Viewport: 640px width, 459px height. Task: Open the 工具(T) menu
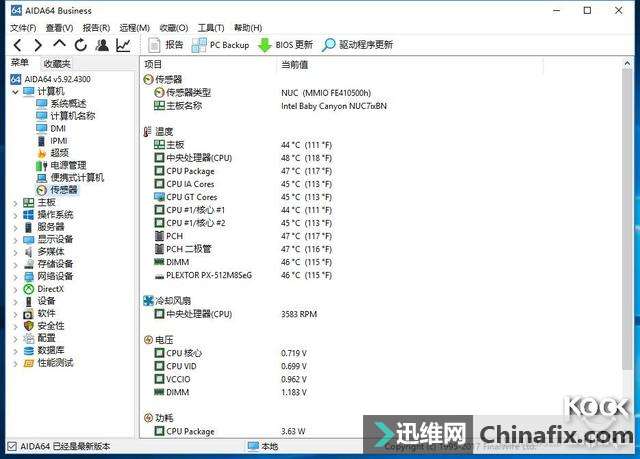coord(211,28)
